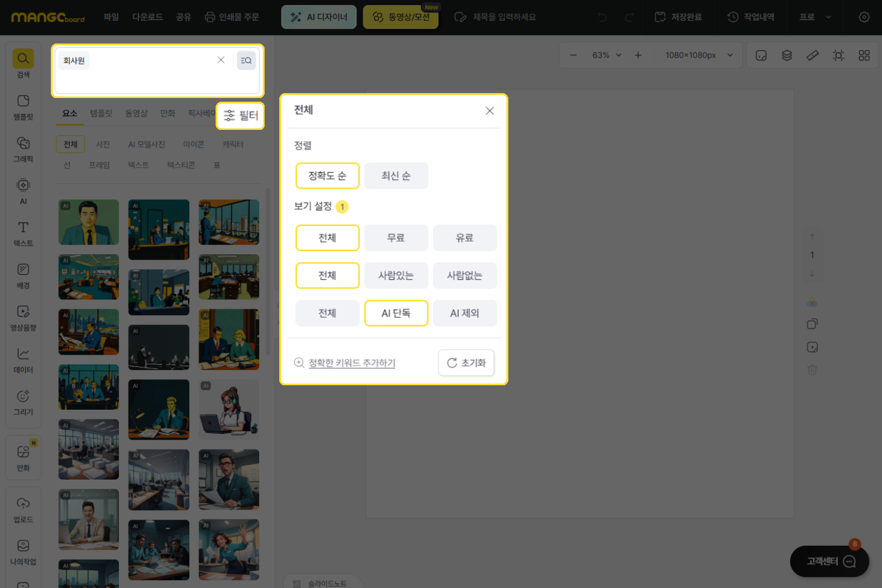Select 최신 순 sort option

click(x=396, y=176)
